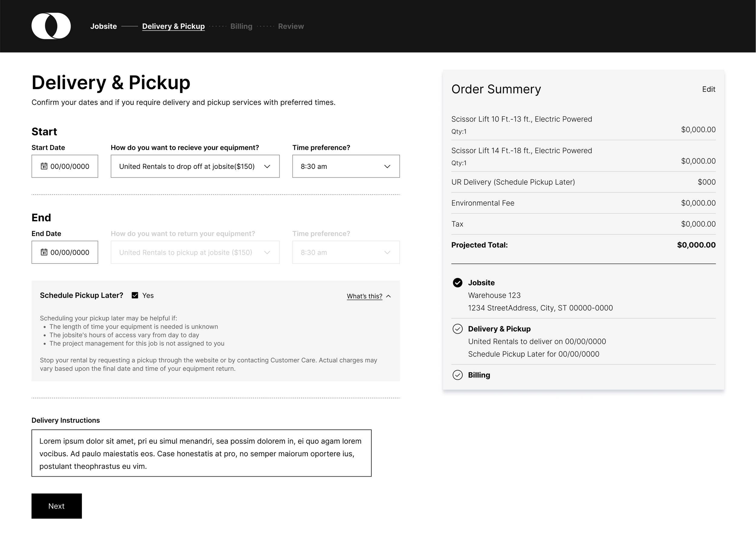Go to the Jobsite step in header
756x537 pixels.
103,26
